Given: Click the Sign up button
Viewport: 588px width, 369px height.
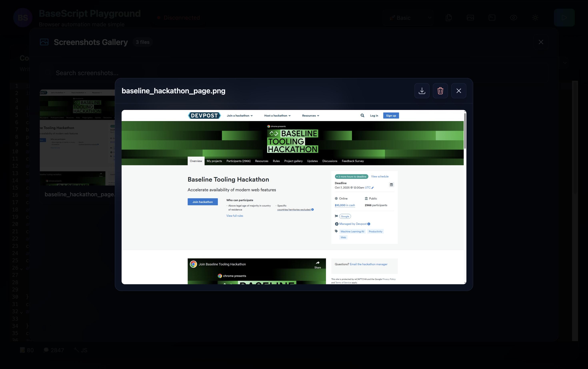Looking at the screenshot, I should click(391, 116).
